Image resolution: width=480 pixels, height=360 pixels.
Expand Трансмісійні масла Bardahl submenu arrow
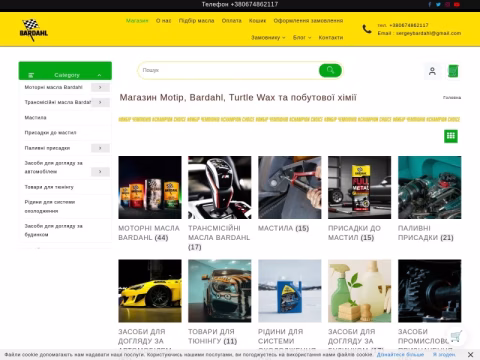coord(100,102)
